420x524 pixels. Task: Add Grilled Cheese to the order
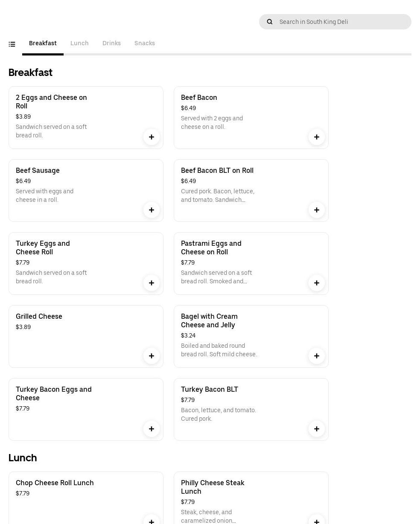pyautogui.click(x=152, y=356)
